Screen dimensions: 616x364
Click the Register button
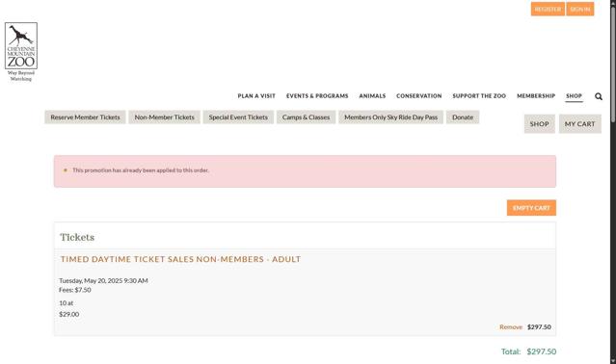pyautogui.click(x=548, y=9)
